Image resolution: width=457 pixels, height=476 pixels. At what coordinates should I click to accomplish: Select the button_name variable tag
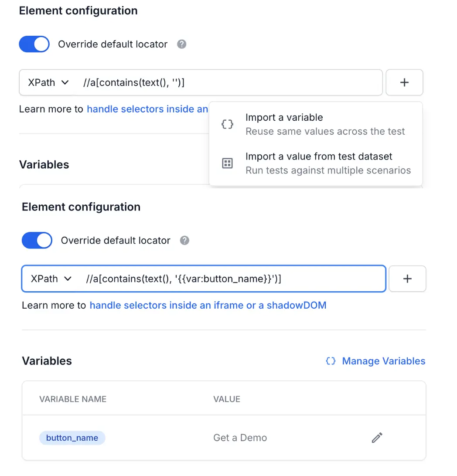click(72, 438)
